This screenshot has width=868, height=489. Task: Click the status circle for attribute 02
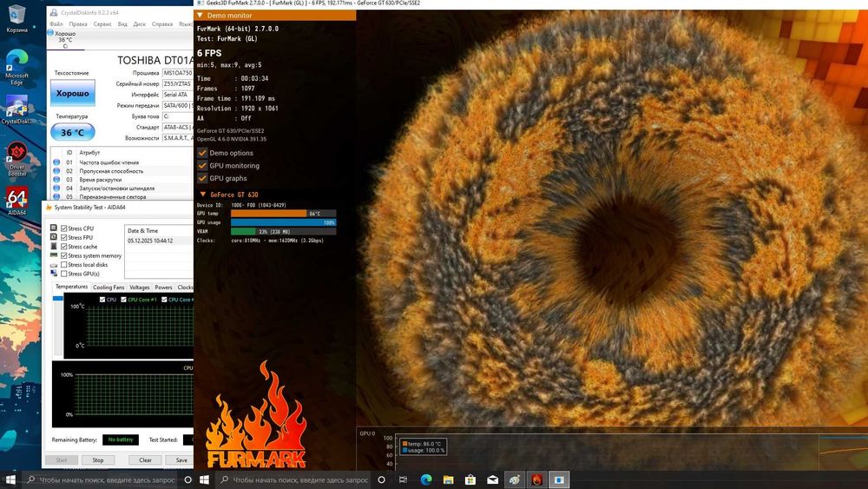point(56,171)
